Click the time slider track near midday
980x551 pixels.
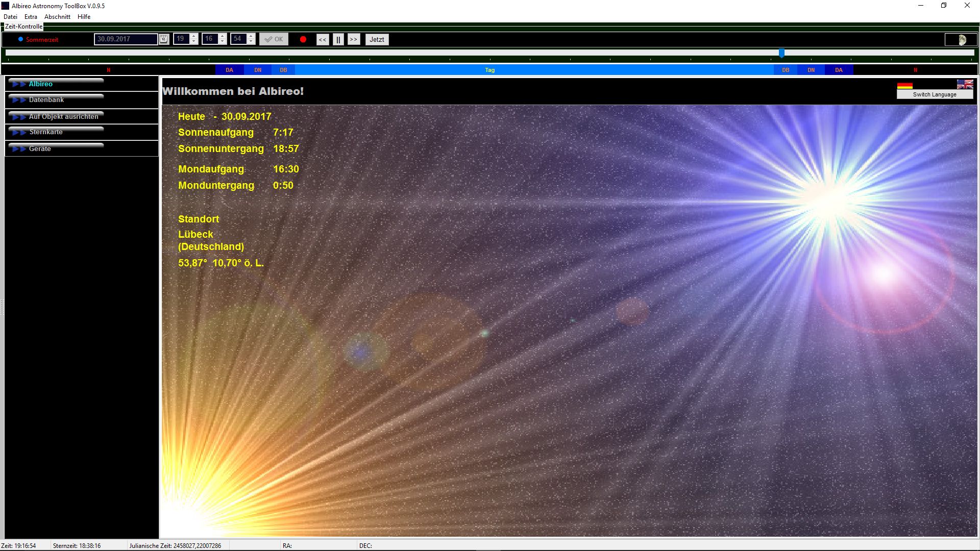click(x=490, y=53)
